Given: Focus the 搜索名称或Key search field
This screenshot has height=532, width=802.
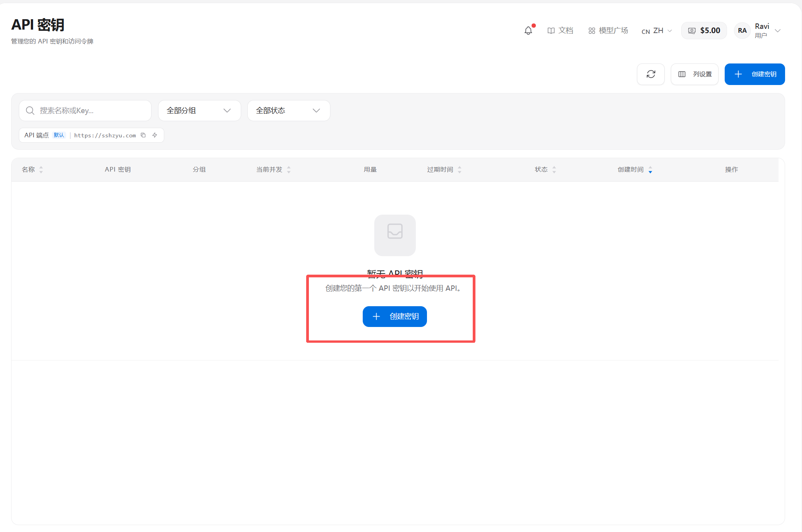Looking at the screenshot, I should (x=85, y=111).
